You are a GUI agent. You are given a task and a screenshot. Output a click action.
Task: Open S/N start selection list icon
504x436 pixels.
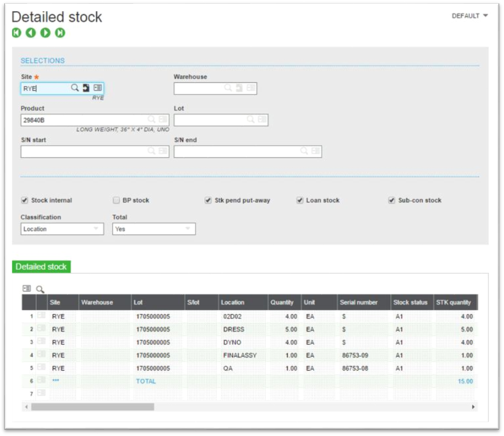point(163,151)
